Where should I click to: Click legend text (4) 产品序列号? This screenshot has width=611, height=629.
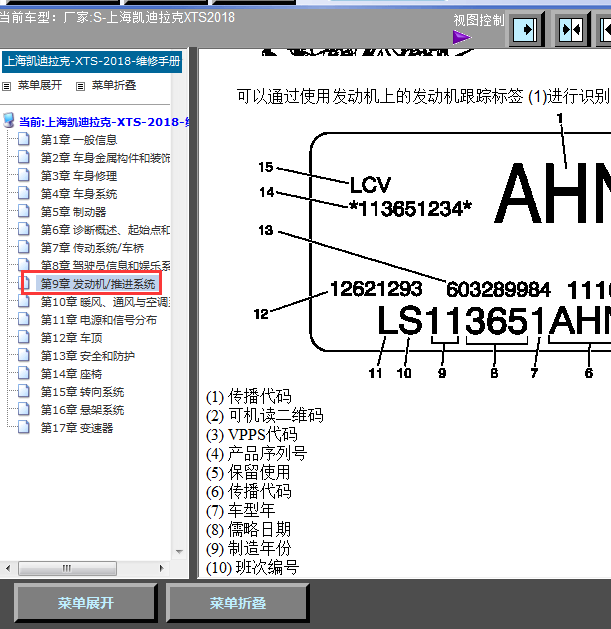click(x=256, y=453)
